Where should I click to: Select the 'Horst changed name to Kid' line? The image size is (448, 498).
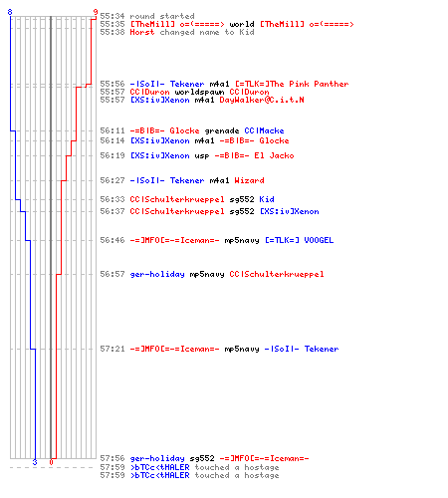coord(177,32)
